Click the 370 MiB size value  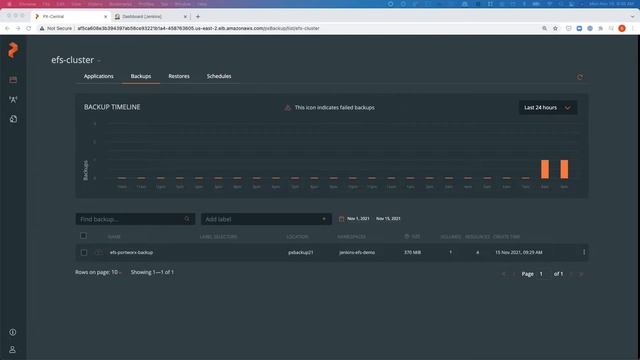tap(412, 252)
